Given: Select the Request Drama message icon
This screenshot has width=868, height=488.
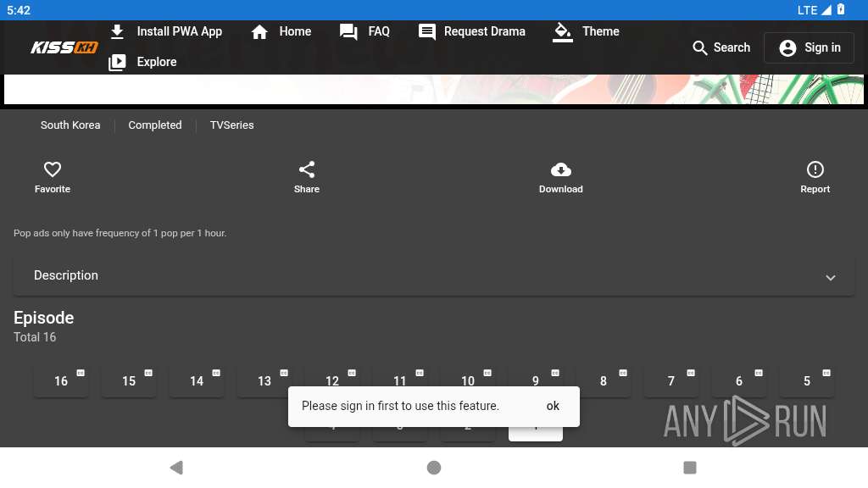Looking at the screenshot, I should coord(427,32).
